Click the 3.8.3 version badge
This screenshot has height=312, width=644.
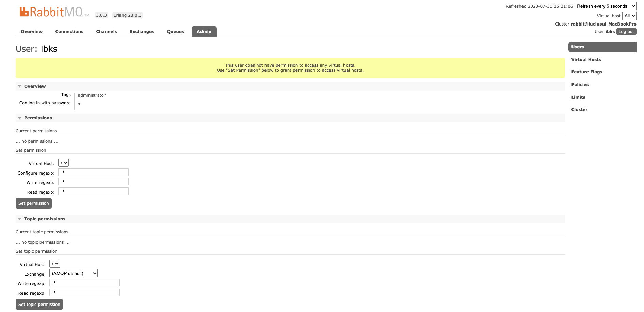pos(101,15)
